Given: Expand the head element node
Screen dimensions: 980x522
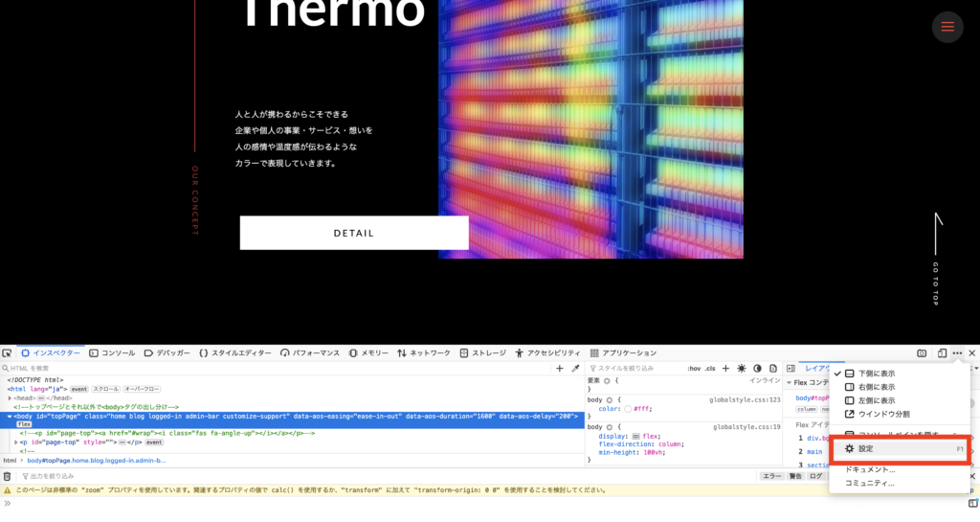Looking at the screenshot, I should click(x=10, y=397).
